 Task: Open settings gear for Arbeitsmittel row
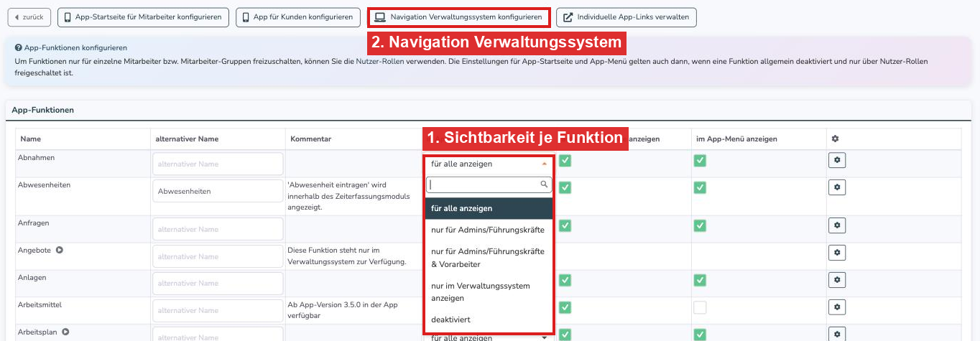click(836, 307)
